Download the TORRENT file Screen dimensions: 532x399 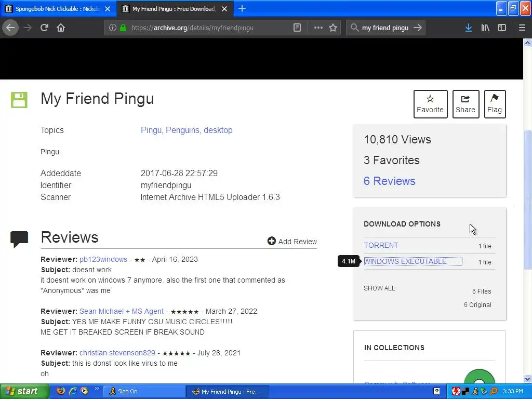coord(381,245)
